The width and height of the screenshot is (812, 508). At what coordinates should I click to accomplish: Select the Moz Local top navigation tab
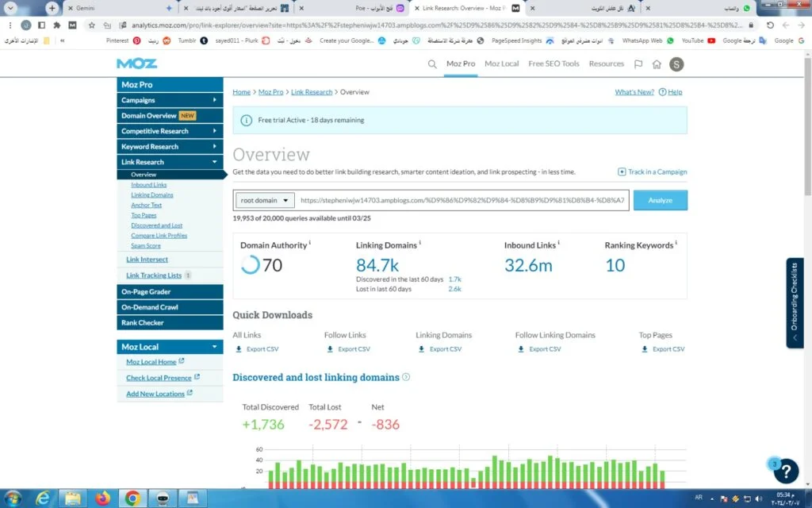(501, 63)
